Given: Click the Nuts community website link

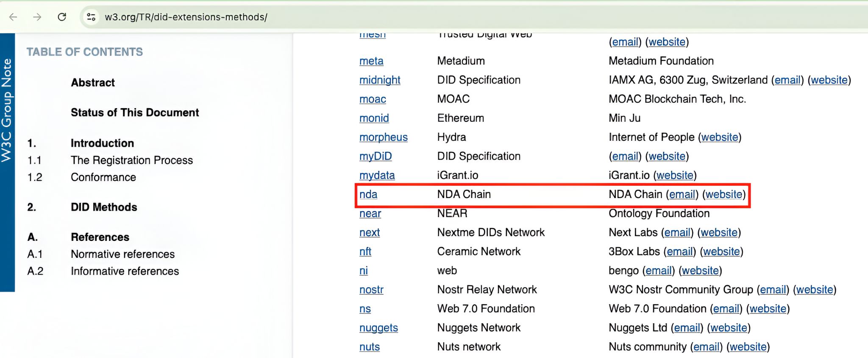Looking at the screenshot, I should 748,347.
